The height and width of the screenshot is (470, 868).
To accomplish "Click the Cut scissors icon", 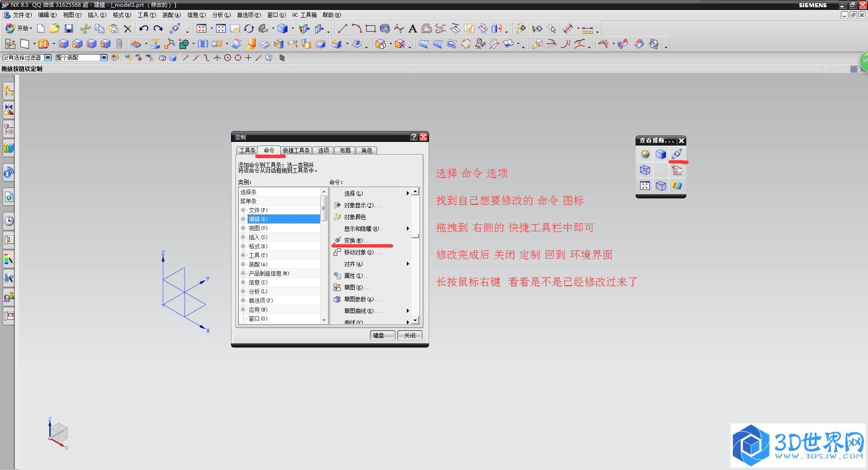I will pos(85,29).
